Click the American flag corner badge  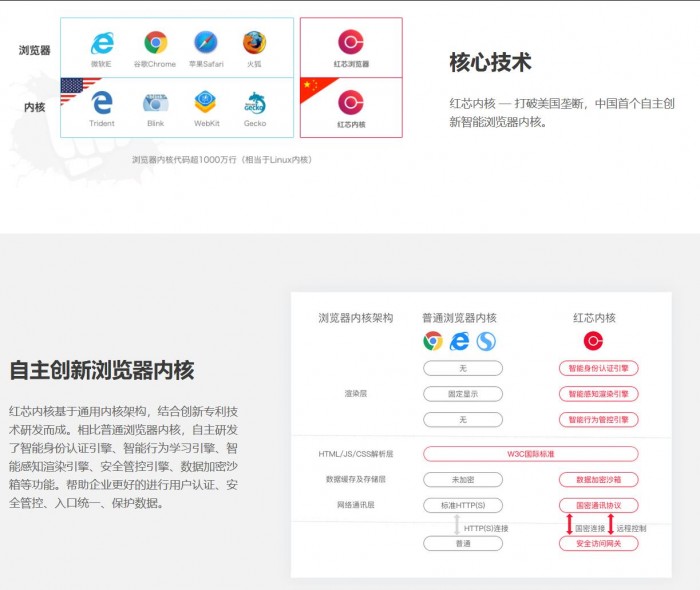pos(76,88)
